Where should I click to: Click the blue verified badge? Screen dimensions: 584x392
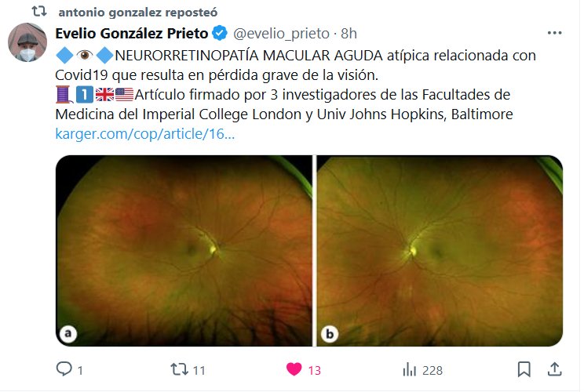point(220,33)
